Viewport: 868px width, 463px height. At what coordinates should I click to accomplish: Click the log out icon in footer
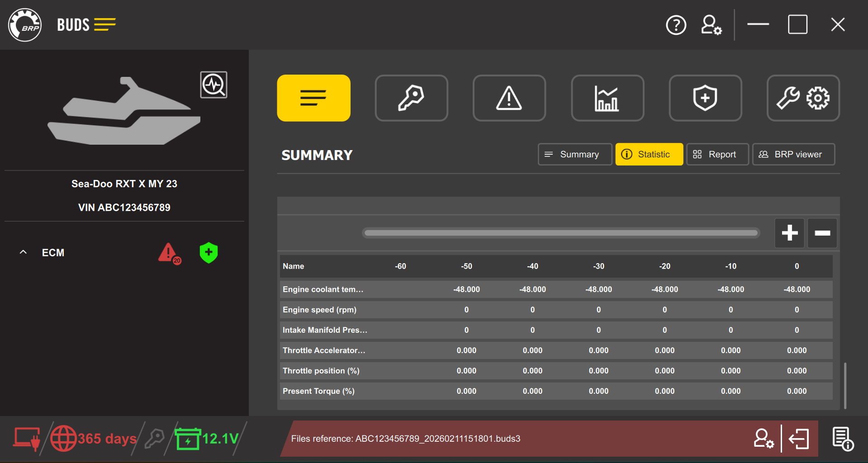[799, 439]
